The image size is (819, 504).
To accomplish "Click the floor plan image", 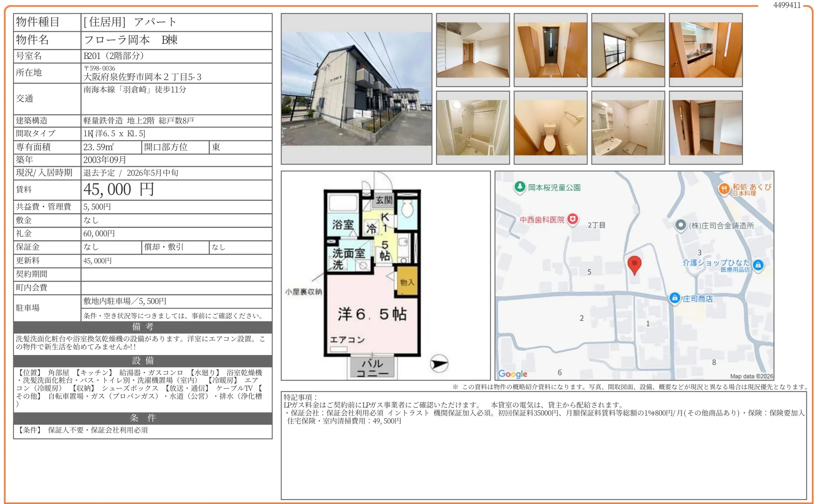I will (385, 275).
